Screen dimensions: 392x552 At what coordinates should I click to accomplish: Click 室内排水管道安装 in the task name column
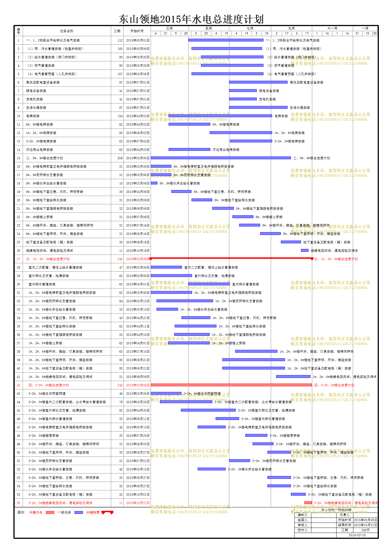(42, 284)
